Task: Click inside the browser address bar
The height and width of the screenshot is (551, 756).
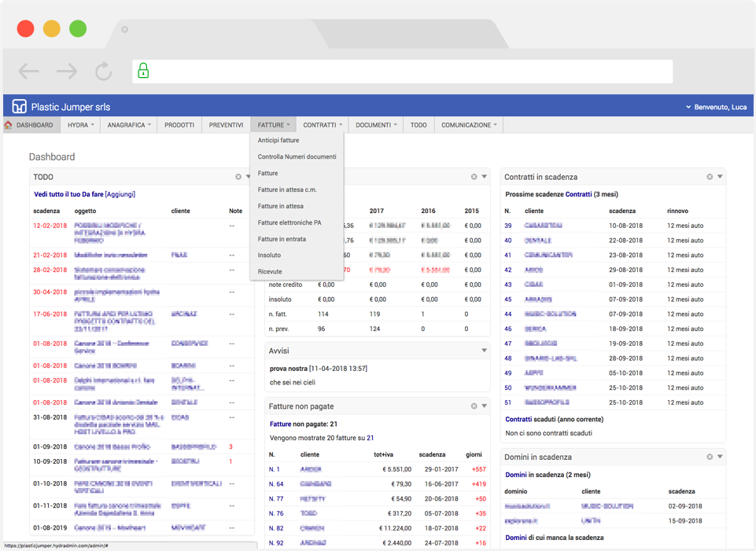Action: pyautogui.click(x=393, y=71)
